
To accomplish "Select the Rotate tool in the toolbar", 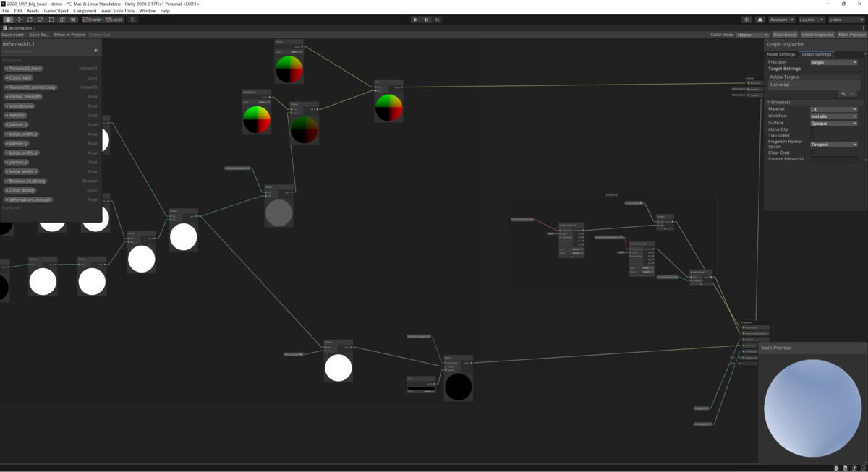I will click(x=30, y=20).
